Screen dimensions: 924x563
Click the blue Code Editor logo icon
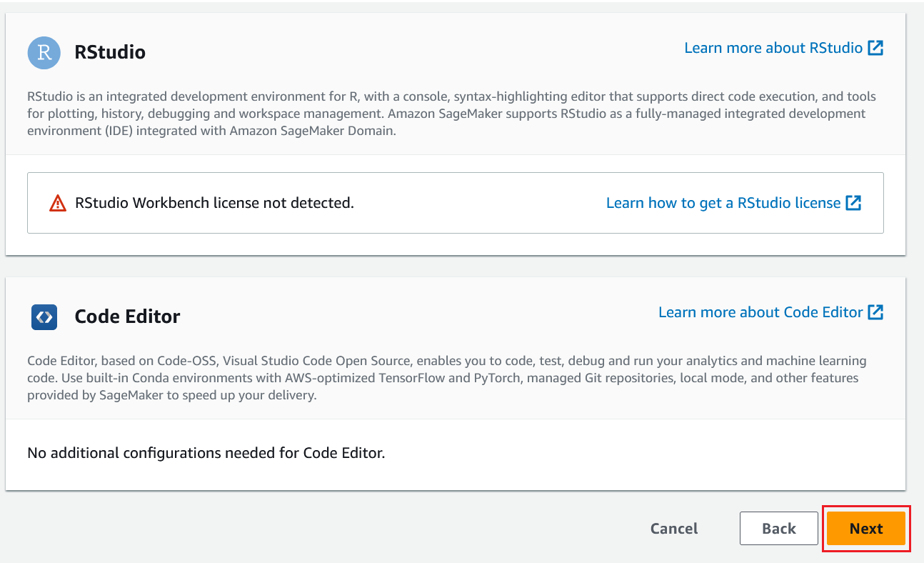pyautogui.click(x=44, y=317)
